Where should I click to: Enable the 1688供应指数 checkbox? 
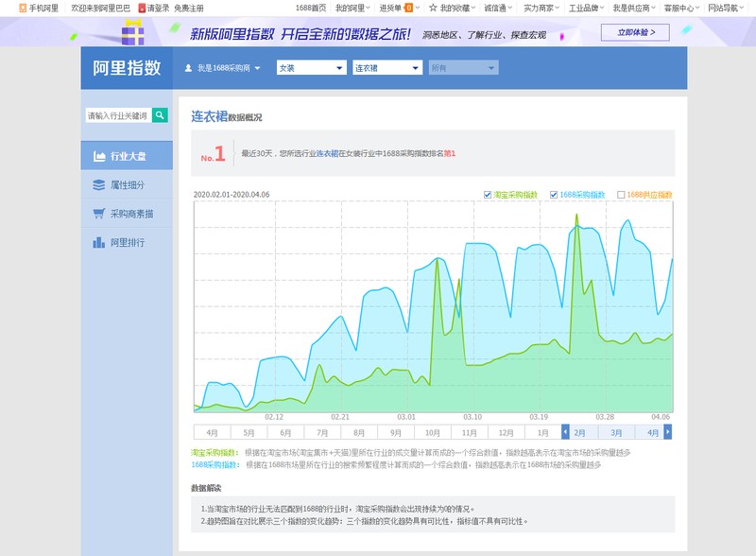(x=621, y=195)
